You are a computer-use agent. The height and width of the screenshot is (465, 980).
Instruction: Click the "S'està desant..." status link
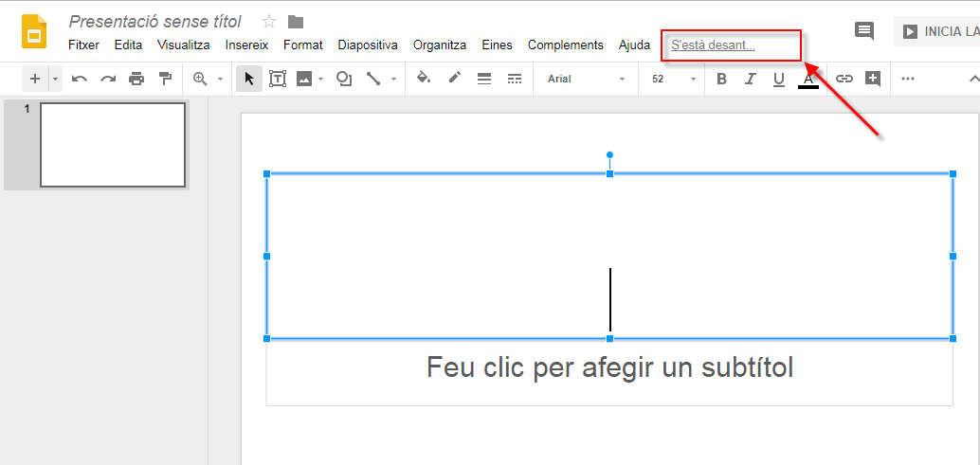[x=713, y=45]
